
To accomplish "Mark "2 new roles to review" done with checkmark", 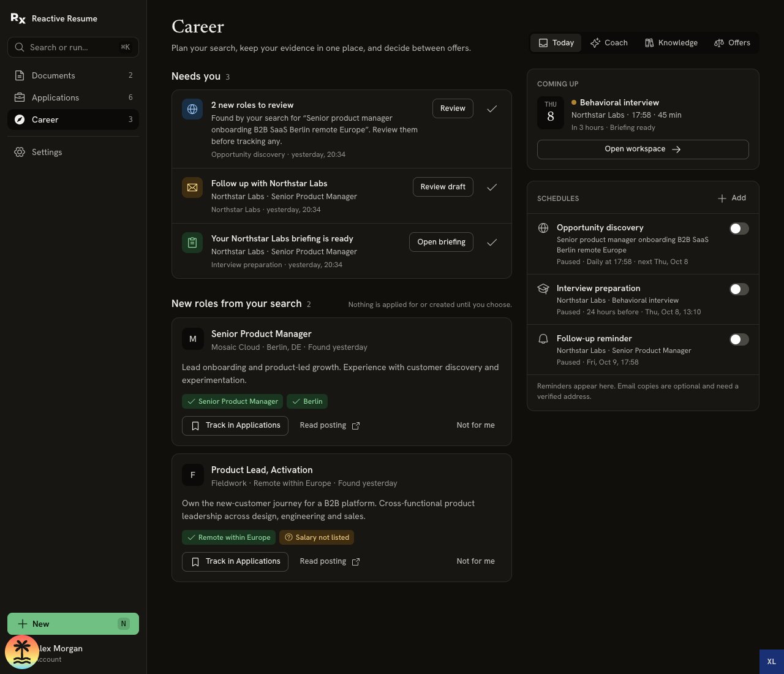I will pos(492,108).
